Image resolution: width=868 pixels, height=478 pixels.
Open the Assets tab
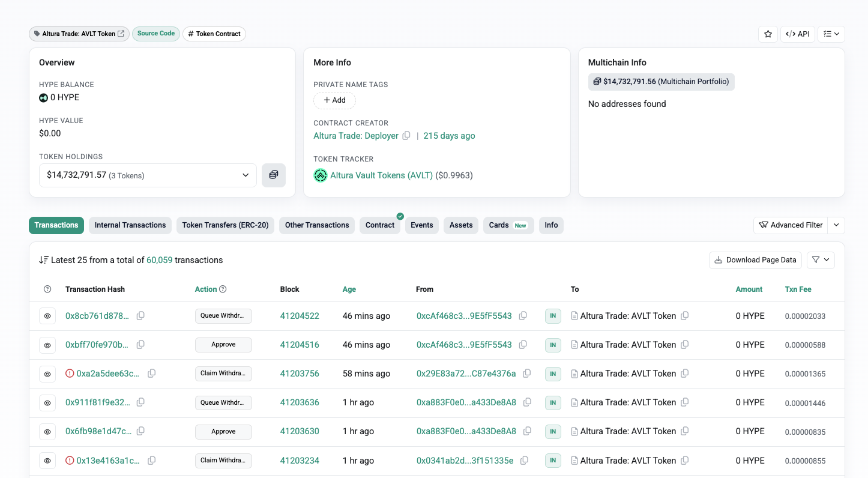pos(461,225)
